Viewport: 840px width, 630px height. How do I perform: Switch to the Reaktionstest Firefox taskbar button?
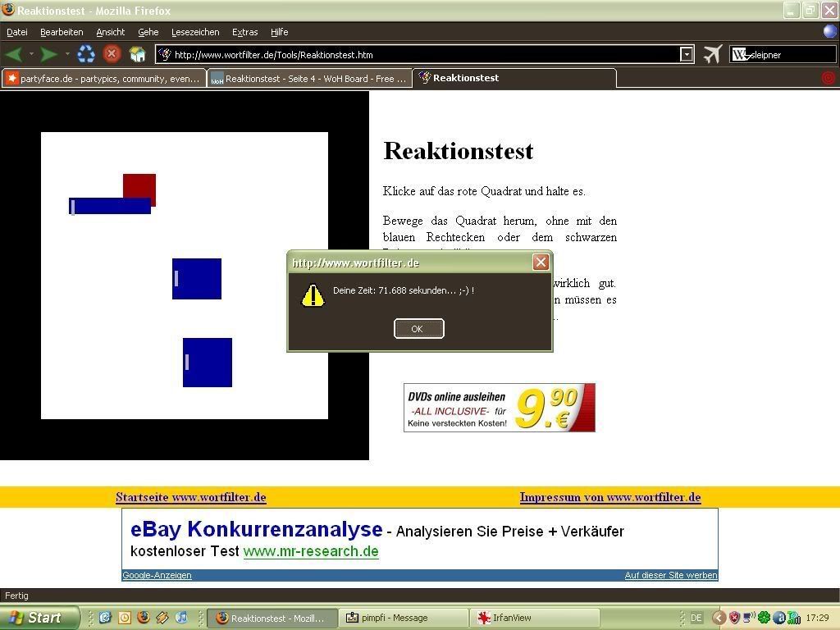pos(272,618)
